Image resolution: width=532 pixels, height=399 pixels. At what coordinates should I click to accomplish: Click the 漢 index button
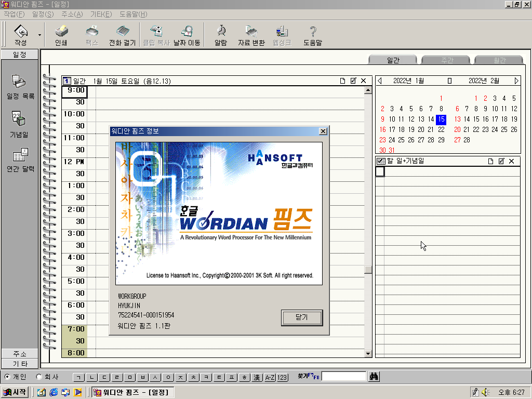[x=257, y=377]
